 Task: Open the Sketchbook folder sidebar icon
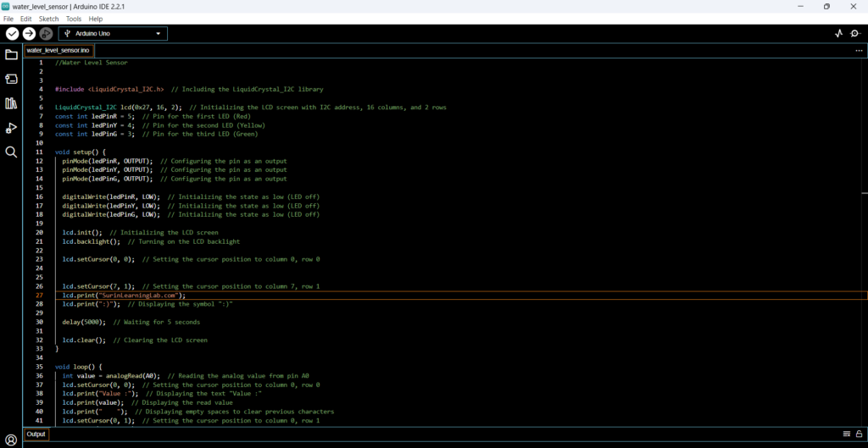coord(11,54)
